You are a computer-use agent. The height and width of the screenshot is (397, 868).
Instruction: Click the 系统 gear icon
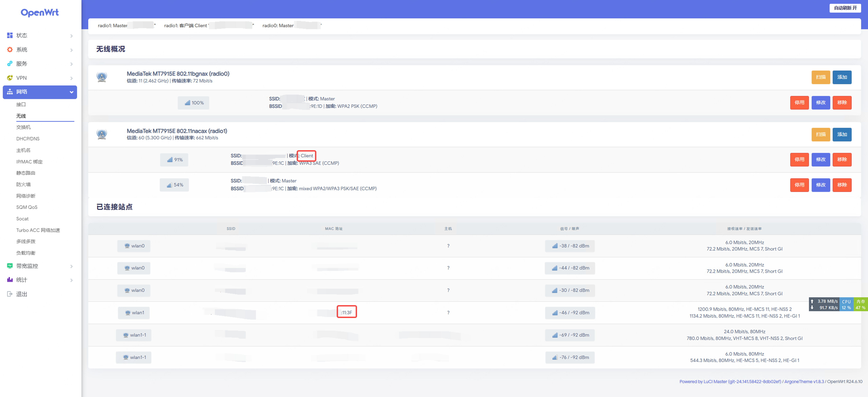10,49
